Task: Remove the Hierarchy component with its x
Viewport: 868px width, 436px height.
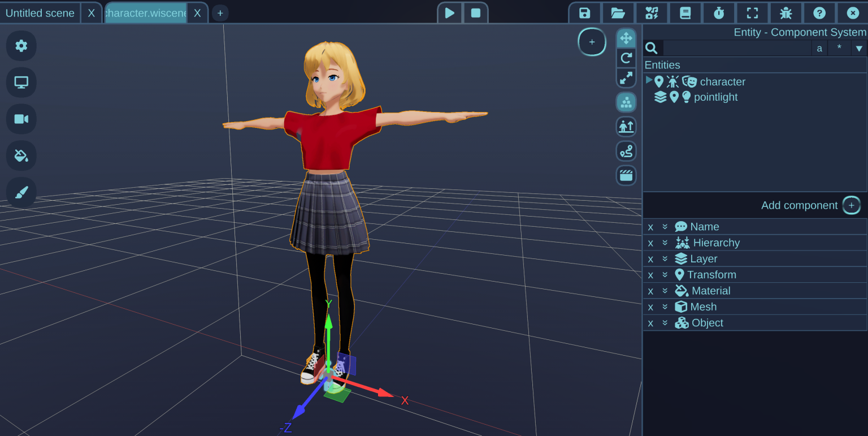Action: (650, 243)
